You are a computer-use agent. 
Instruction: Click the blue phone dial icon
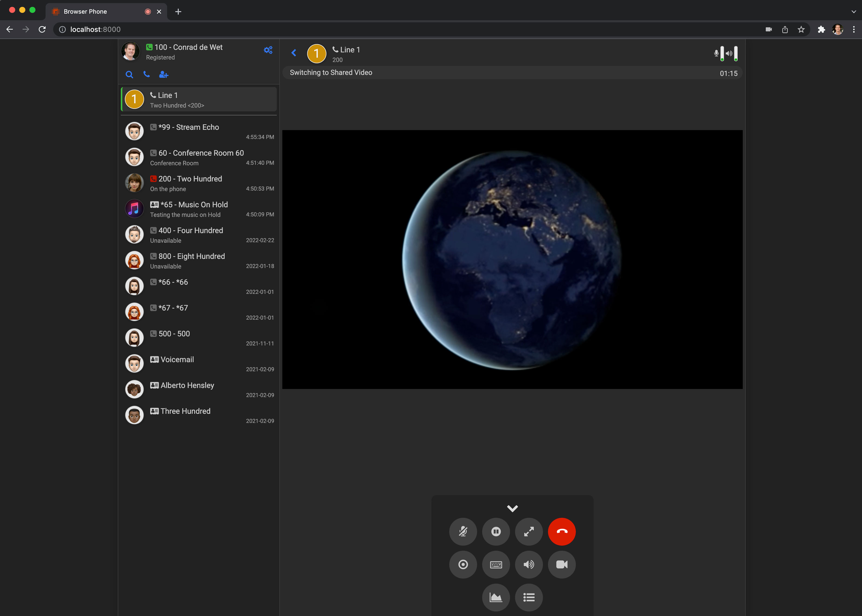(147, 74)
